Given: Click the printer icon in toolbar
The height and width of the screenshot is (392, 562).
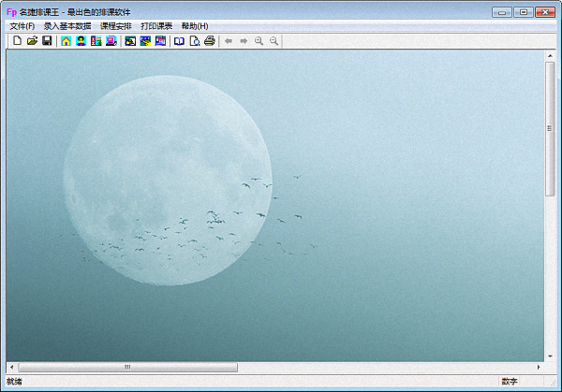Looking at the screenshot, I should tap(210, 41).
